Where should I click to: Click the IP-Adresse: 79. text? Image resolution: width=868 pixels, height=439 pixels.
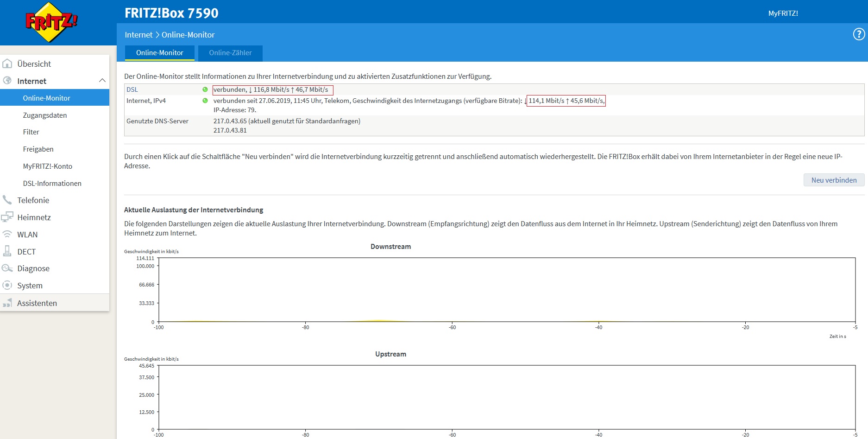point(235,110)
